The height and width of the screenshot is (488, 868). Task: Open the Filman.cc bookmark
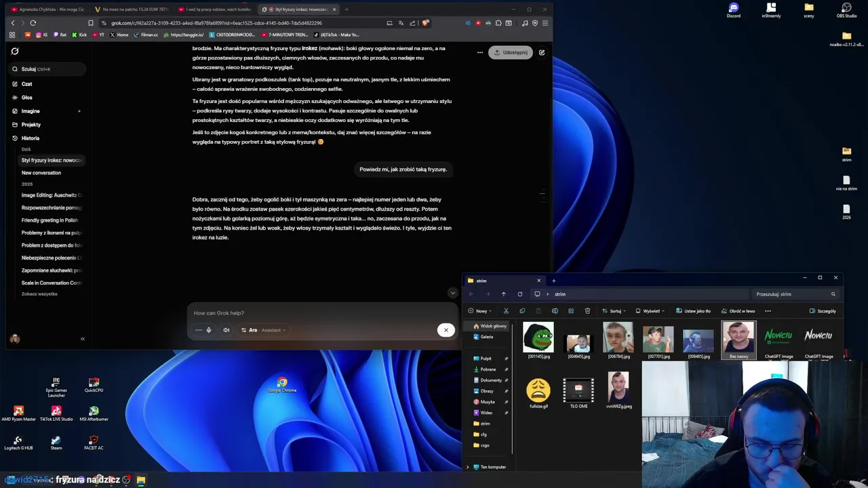pos(146,35)
